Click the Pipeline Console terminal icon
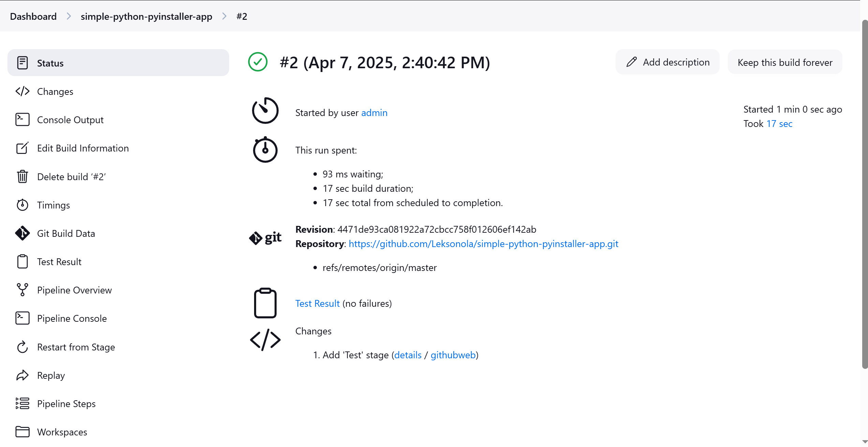The height and width of the screenshot is (447, 868). 23,318
